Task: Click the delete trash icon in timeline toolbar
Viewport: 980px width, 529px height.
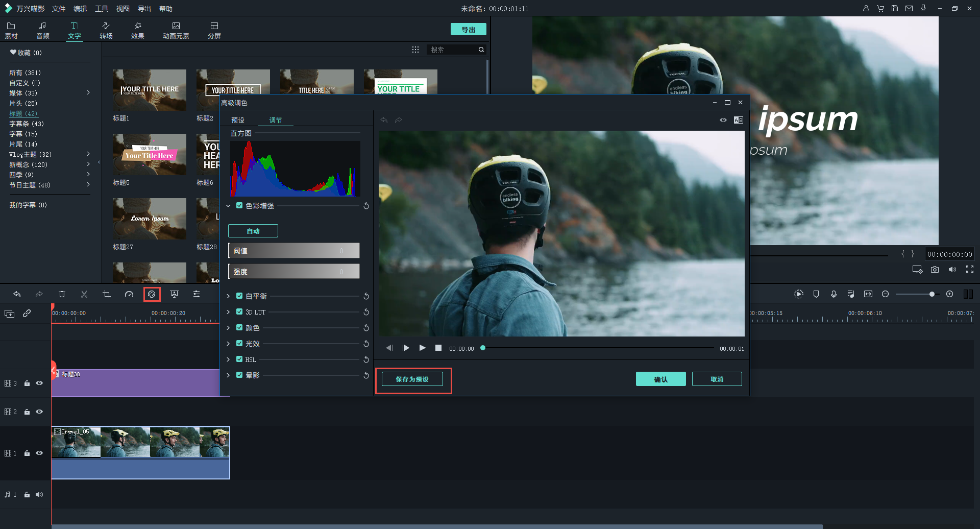Action: pos(62,294)
